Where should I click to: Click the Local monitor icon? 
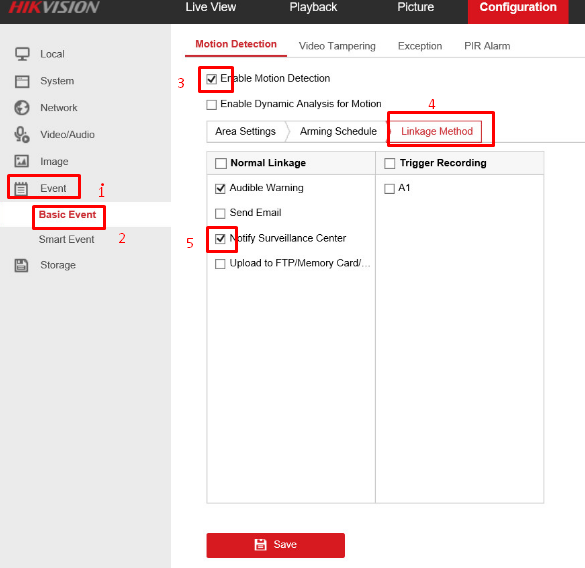22,54
